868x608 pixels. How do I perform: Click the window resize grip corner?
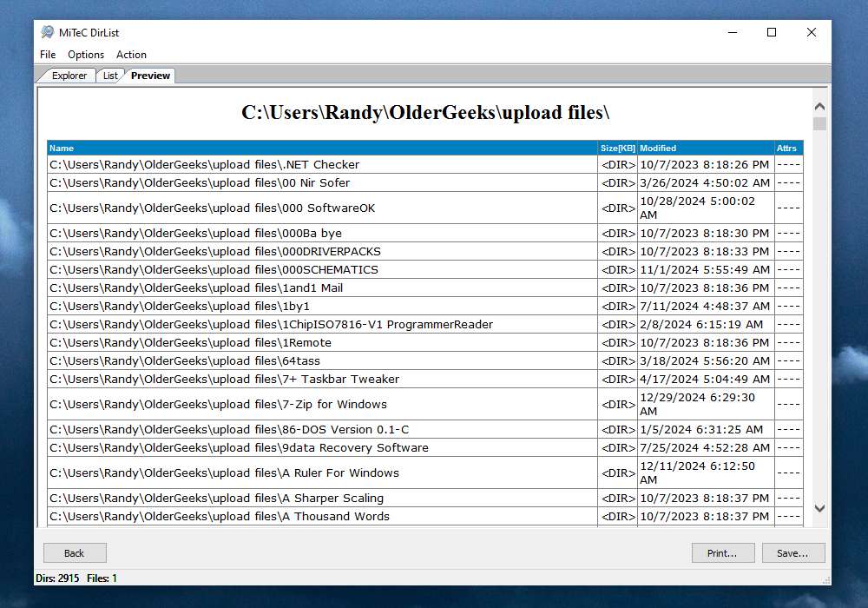[826, 580]
